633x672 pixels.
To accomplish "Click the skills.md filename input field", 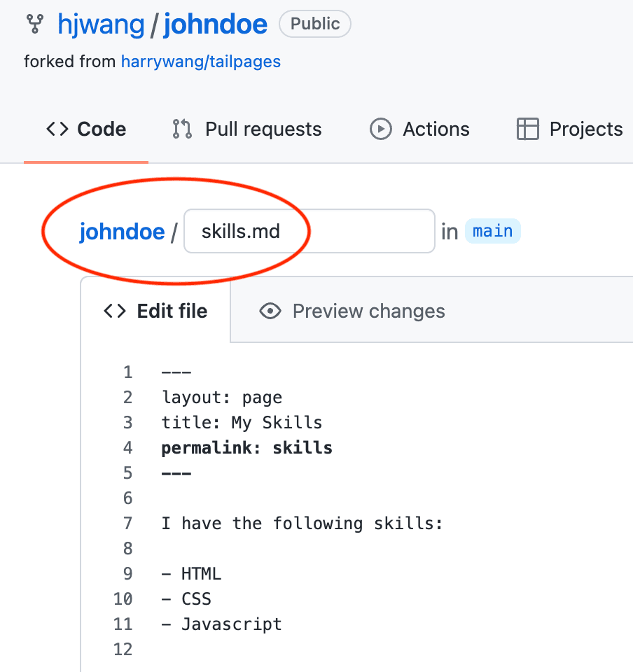I will 309,232.
